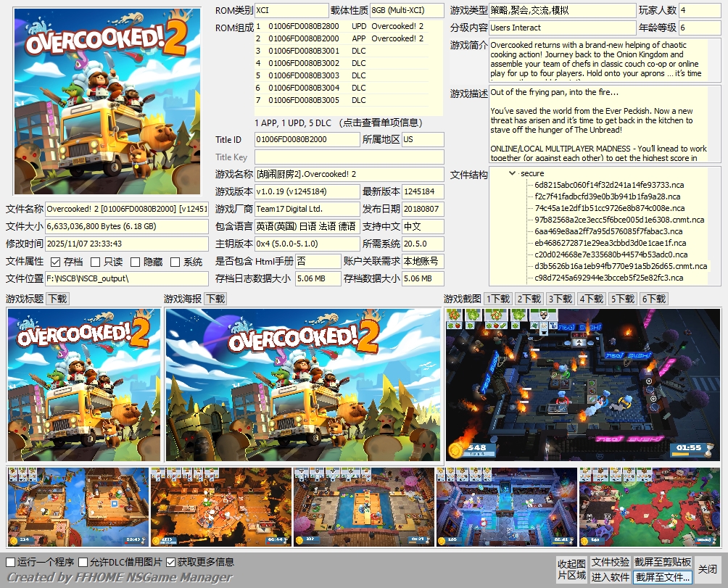Toggle the 系统 system attribute checkbox
The image size is (728, 588).
coord(175,262)
